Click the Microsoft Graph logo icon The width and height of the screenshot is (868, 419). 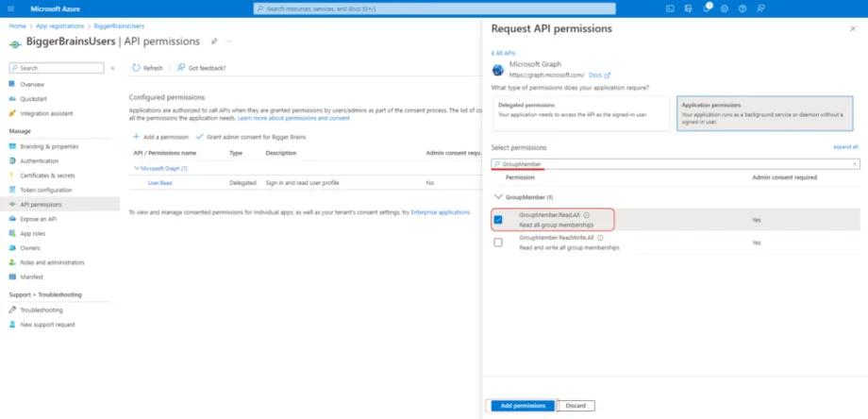tap(498, 70)
